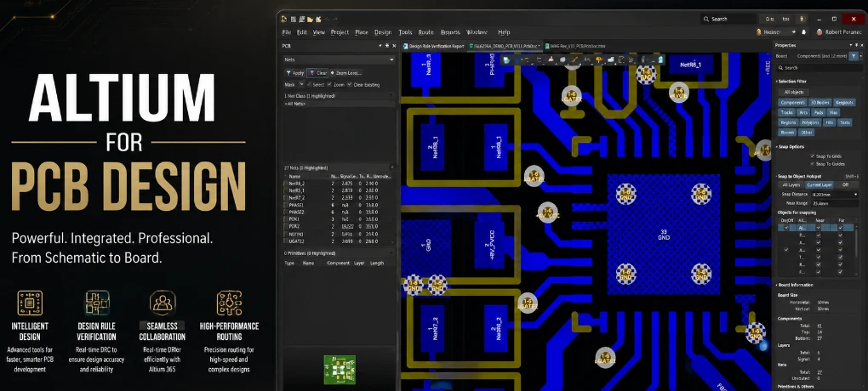Click the blue filter funnel icon in Properties
This screenshot has width=868, height=391.
click(x=854, y=56)
